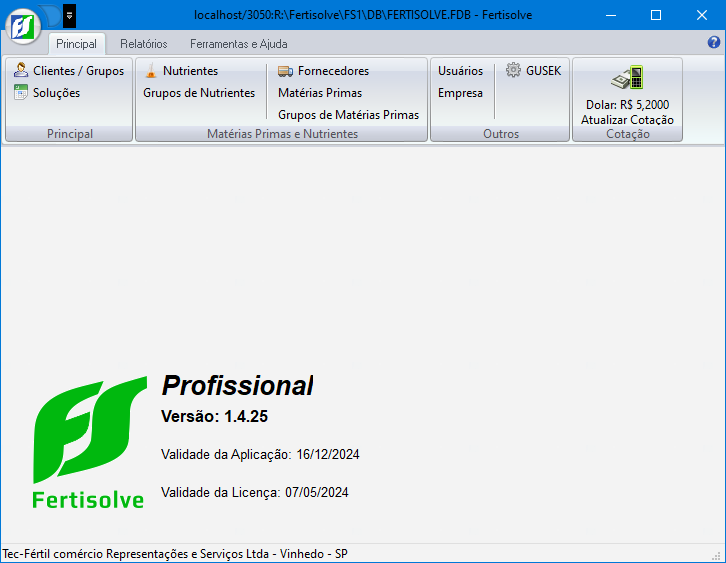Click Validade da Aplicação: 16/12/2024 text
This screenshot has height=563, width=726.
(260, 454)
